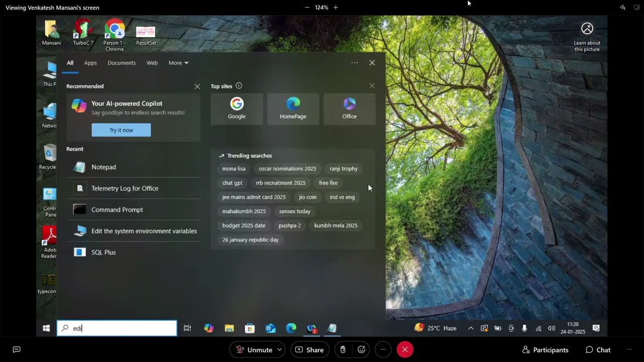Open audio options arrow beside Unmute

click(x=280, y=350)
